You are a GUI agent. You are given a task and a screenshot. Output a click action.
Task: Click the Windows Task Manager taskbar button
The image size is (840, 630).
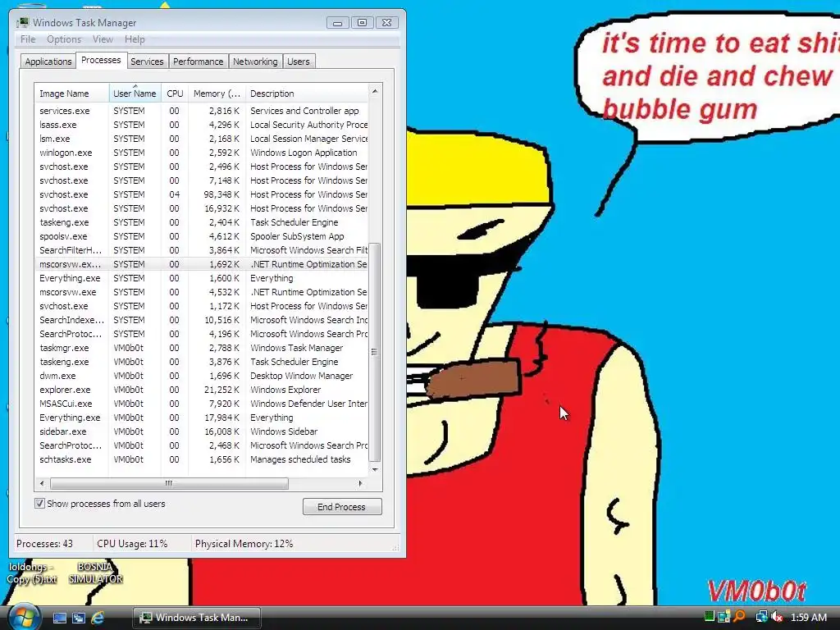click(x=197, y=618)
